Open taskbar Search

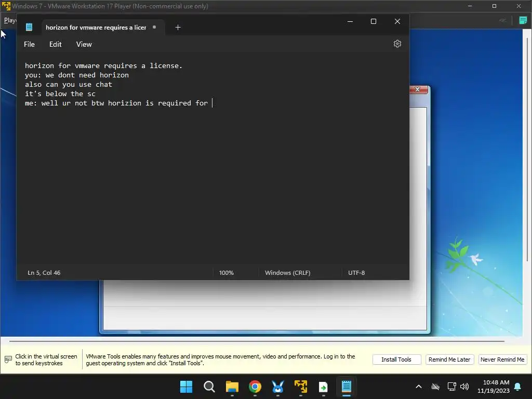coord(209,387)
